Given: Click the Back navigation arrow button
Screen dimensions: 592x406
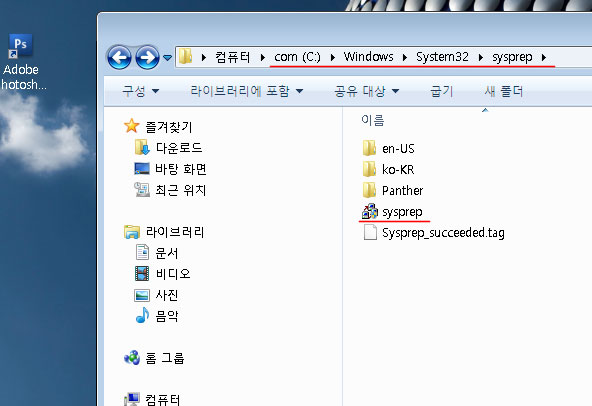Looking at the screenshot, I should 119,57.
